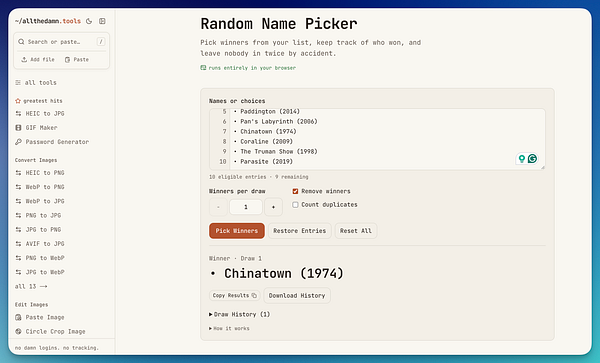
Task: Click the JPG to PNG convert icon
Action: pos(18,230)
